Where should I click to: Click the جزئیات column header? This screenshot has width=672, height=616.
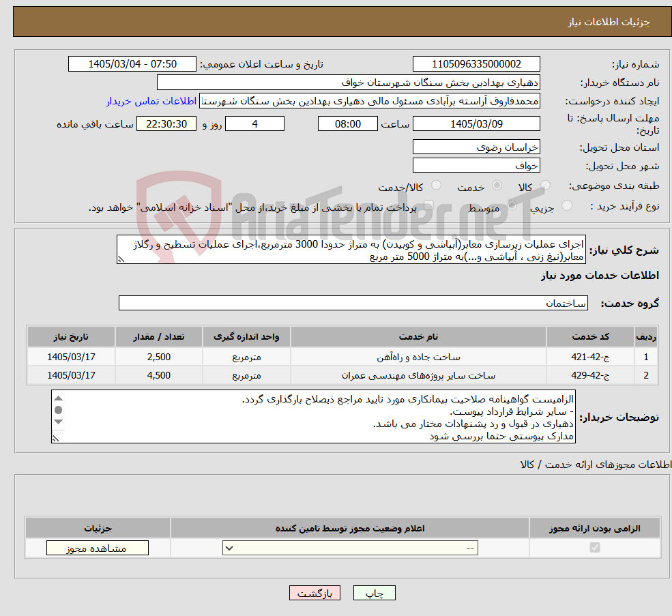98,528
